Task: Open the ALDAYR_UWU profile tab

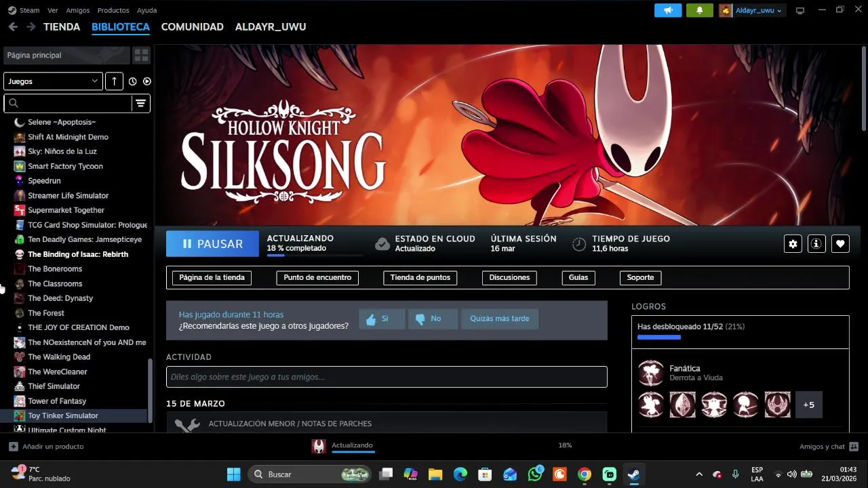Action: tap(271, 26)
